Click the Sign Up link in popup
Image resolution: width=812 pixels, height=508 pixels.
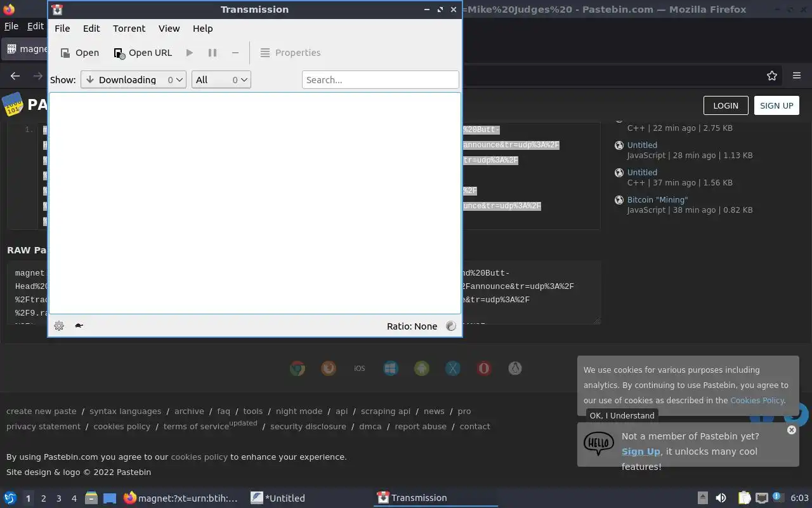coord(641,451)
